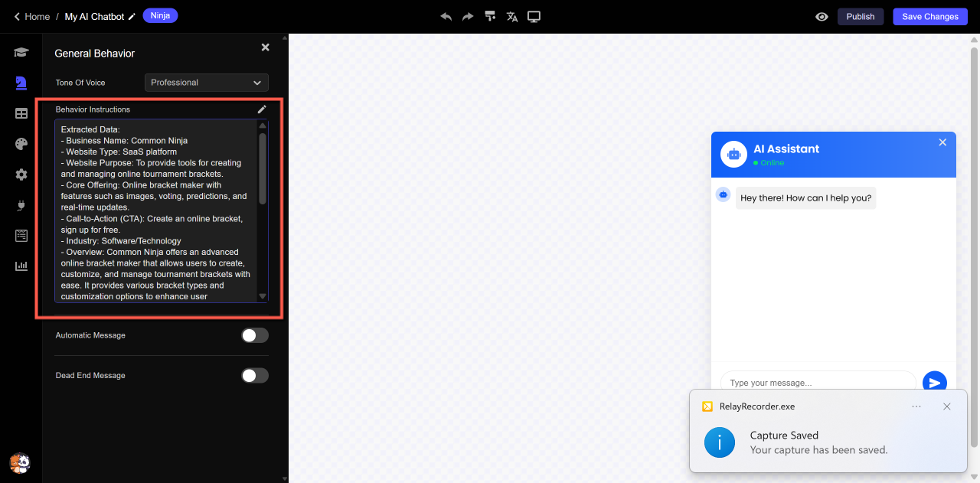
Task: Send the chat message with the arrow button
Action: pyautogui.click(x=934, y=382)
